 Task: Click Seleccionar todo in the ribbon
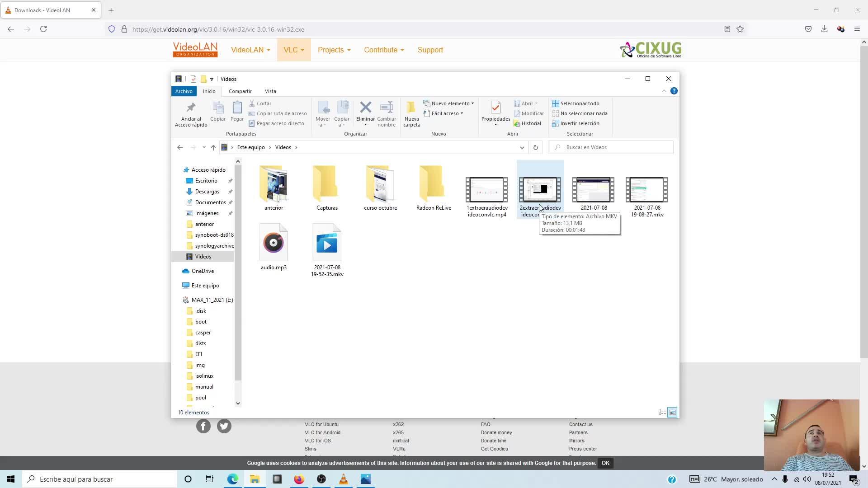coord(579,103)
